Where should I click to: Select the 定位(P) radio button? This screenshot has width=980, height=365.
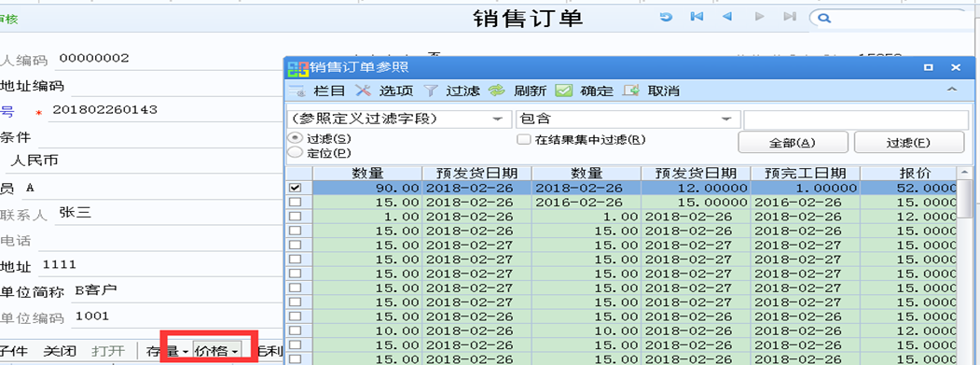tap(294, 151)
